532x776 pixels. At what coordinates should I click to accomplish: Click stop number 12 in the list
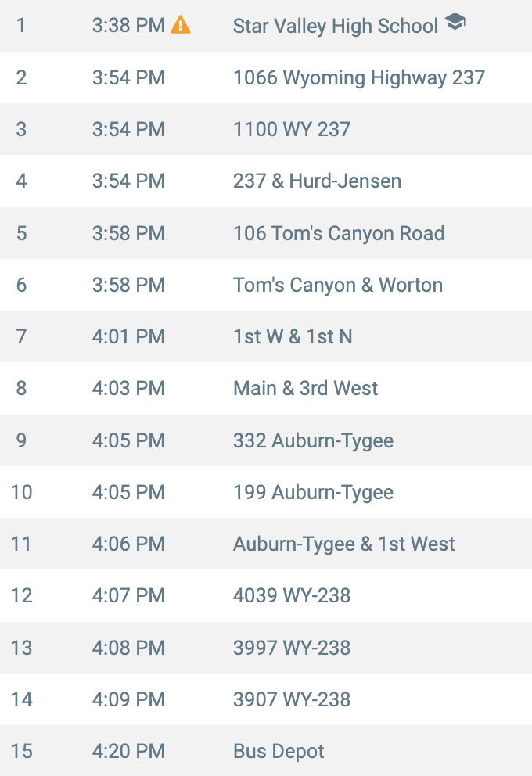click(22, 595)
